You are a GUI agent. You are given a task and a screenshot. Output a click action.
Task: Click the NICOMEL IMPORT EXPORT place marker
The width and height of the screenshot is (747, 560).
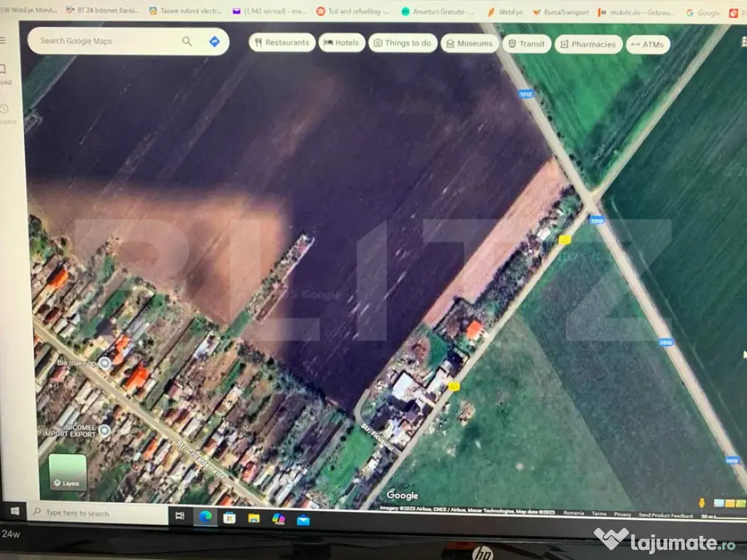tap(104, 430)
